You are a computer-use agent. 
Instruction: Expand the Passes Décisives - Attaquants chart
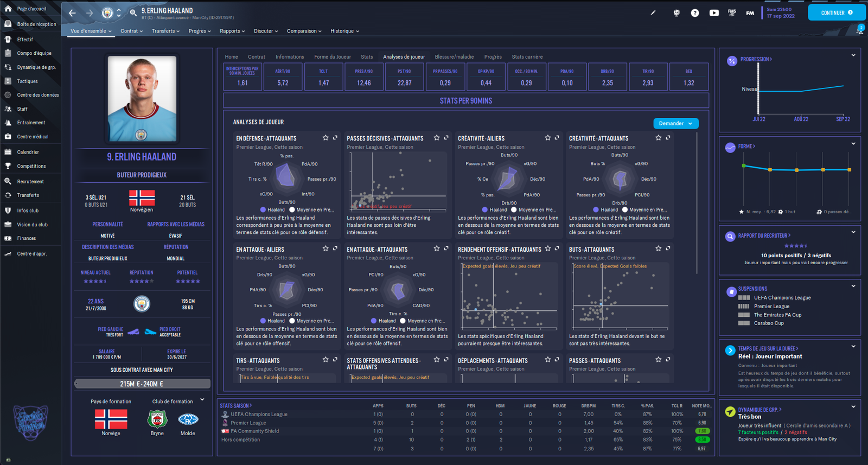(x=446, y=138)
